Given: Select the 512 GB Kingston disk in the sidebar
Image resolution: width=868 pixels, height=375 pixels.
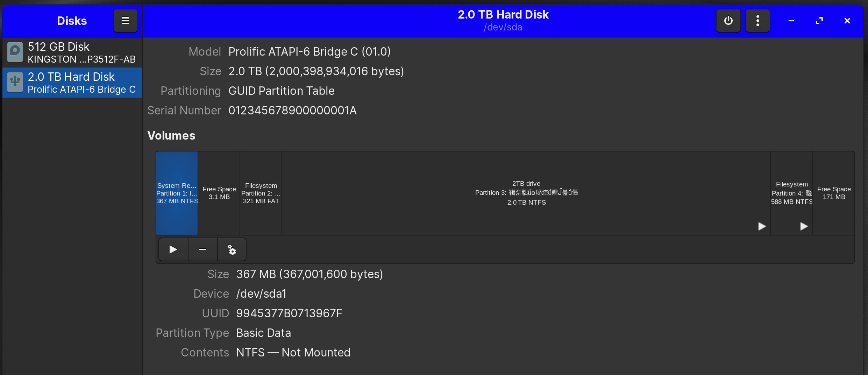Looking at the screenshot, I should click(x=72, y=52).
